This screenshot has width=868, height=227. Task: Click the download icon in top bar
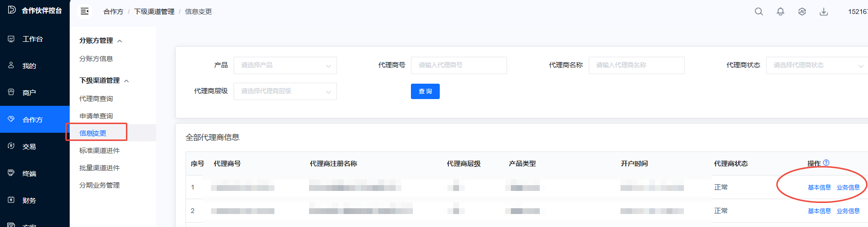tap(823, 12)
